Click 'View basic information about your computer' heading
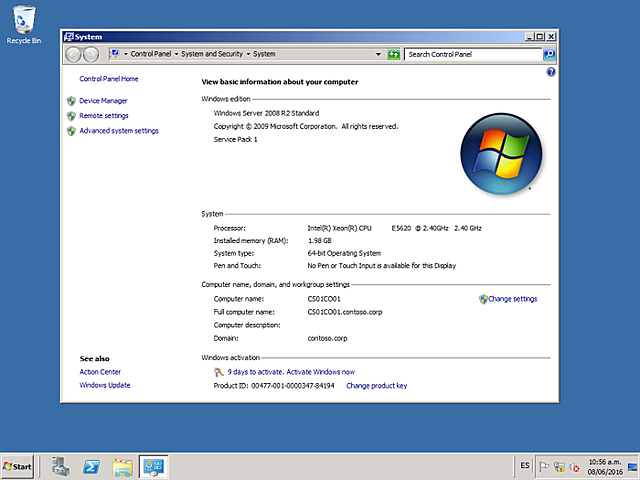The height and width of the screenshot is (480, 640). click(280, 82)
